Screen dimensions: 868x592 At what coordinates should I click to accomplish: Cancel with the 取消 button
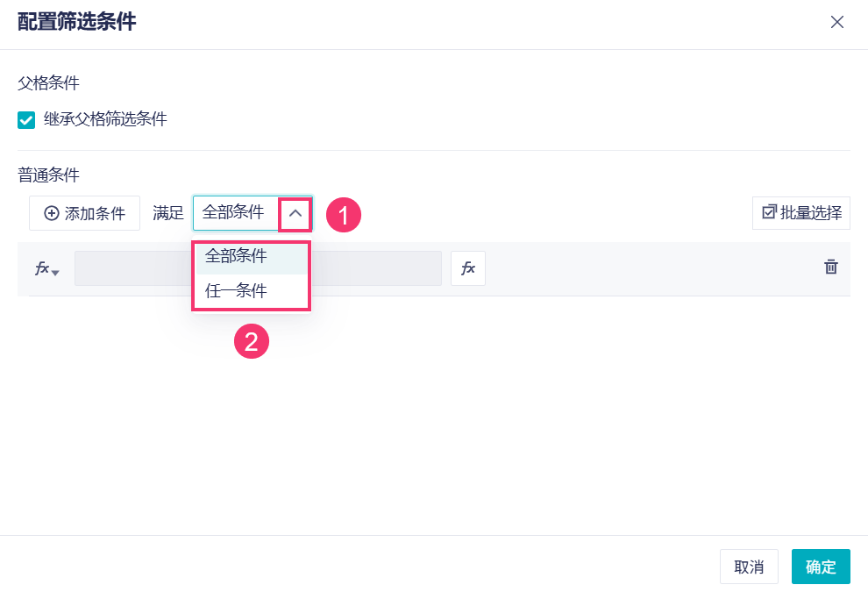749,567
